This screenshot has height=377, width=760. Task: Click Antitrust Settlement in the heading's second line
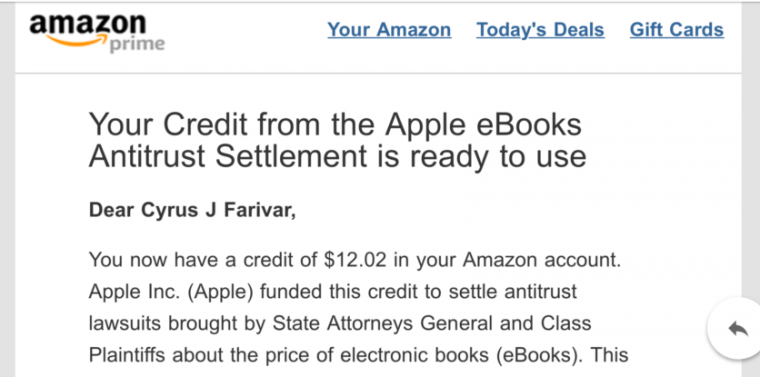tap(228, 156)
